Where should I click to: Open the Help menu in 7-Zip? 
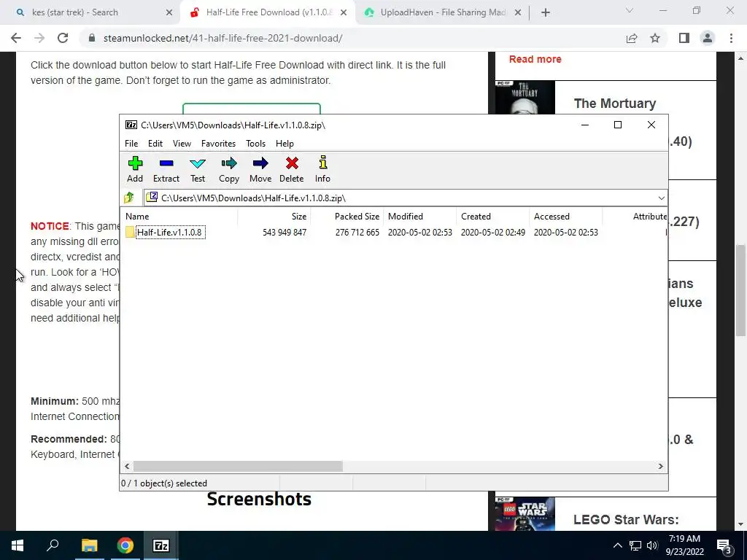point(285,144)
